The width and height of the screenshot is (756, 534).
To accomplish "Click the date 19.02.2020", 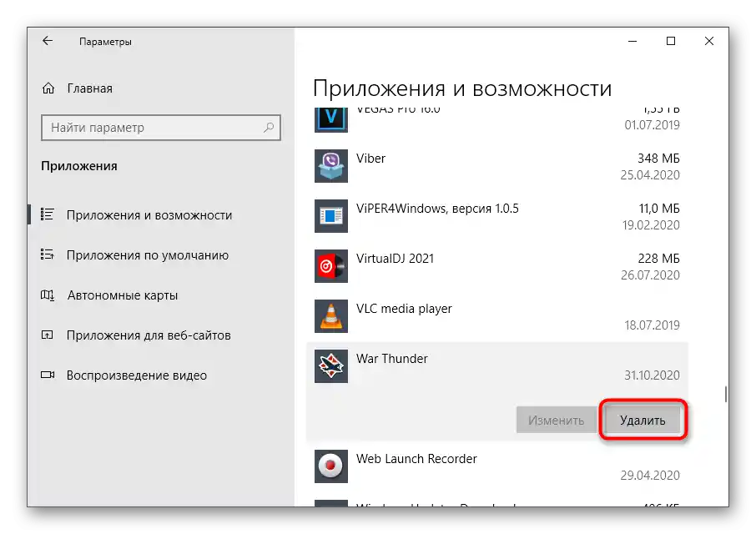I will (651, 225).
